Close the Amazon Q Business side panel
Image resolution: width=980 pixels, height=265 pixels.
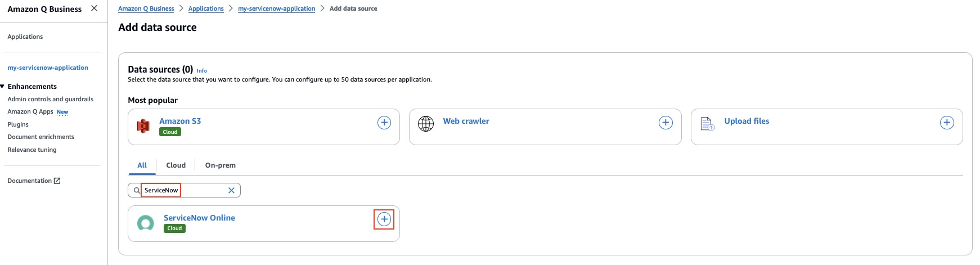click(94, 8)
